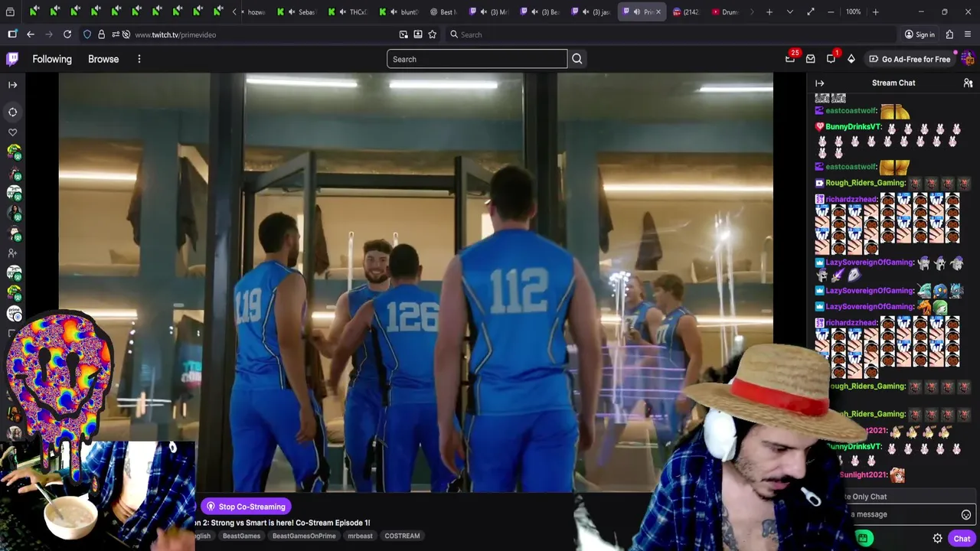Open chat settings gear icon

pos(937,539)
